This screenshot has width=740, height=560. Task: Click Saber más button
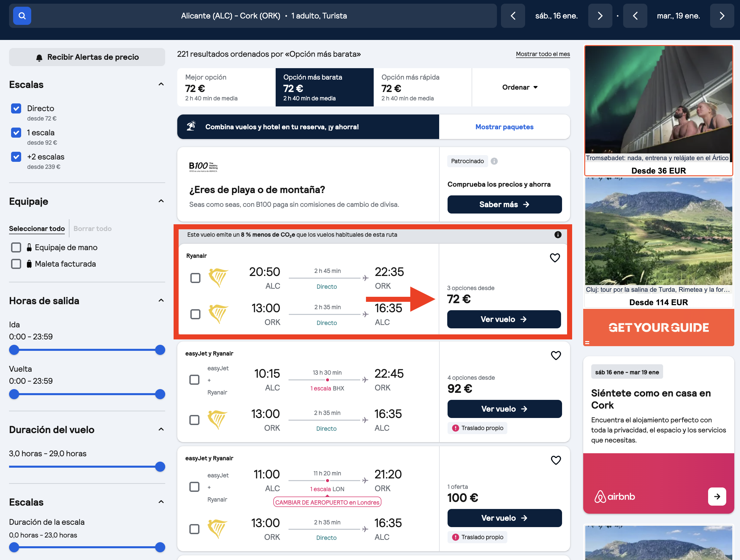click(x=504, y=204)
